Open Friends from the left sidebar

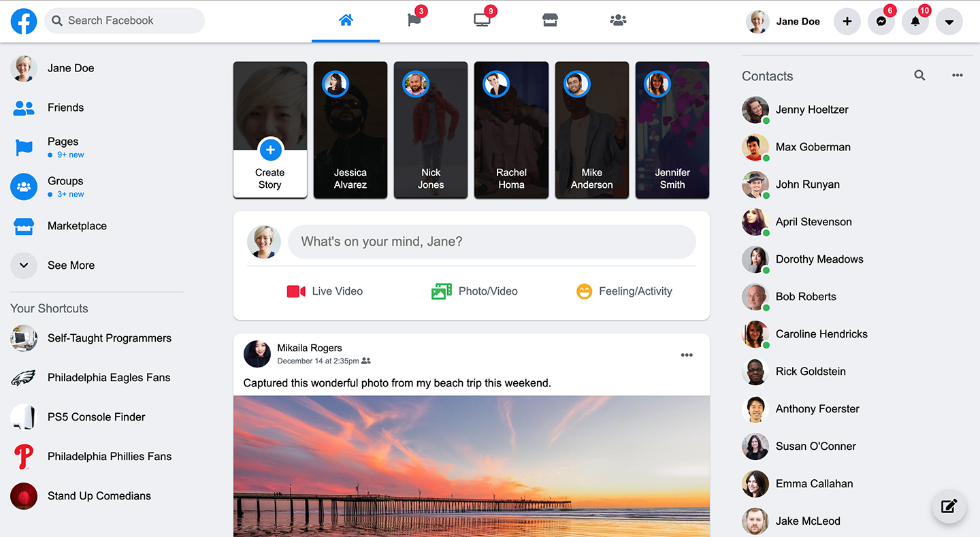coord(65,108)
